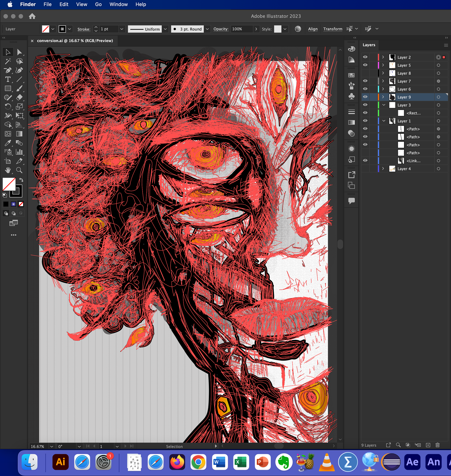Collapse Layer 1 group
Screen dimensions: 451x476
(384, 121)
